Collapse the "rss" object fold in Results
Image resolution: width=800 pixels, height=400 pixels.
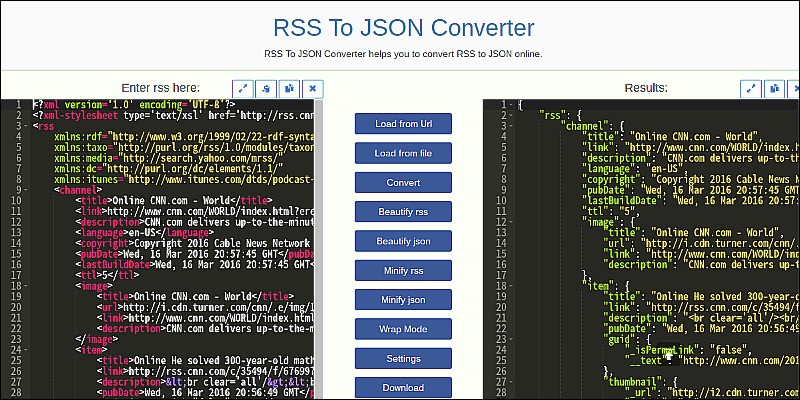[x=511, y=115]
